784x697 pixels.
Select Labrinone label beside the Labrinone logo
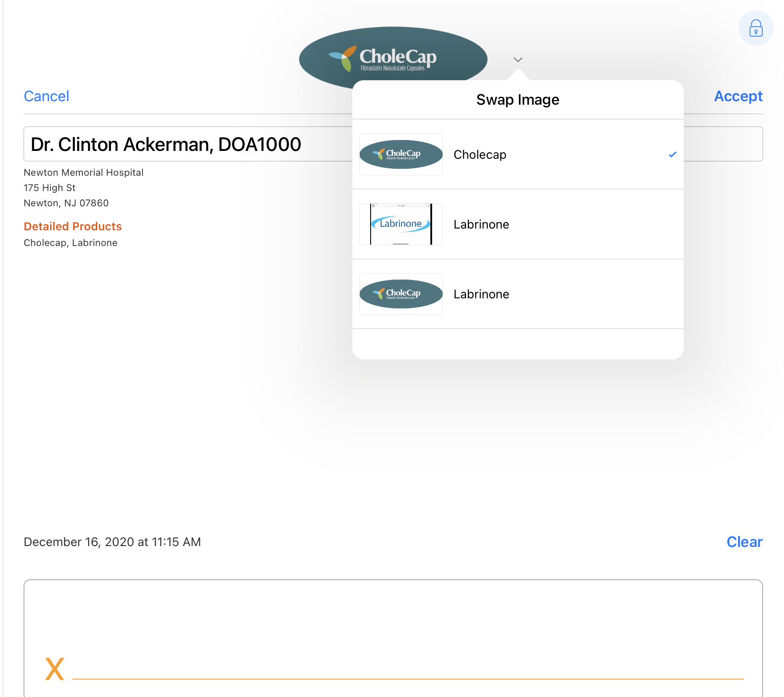point(481,225)
